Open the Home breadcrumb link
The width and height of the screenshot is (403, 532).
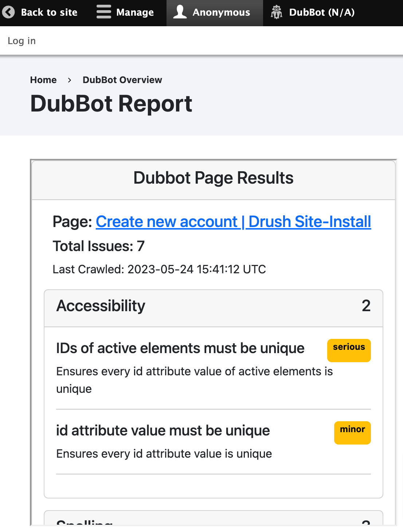tap(43, 80)
